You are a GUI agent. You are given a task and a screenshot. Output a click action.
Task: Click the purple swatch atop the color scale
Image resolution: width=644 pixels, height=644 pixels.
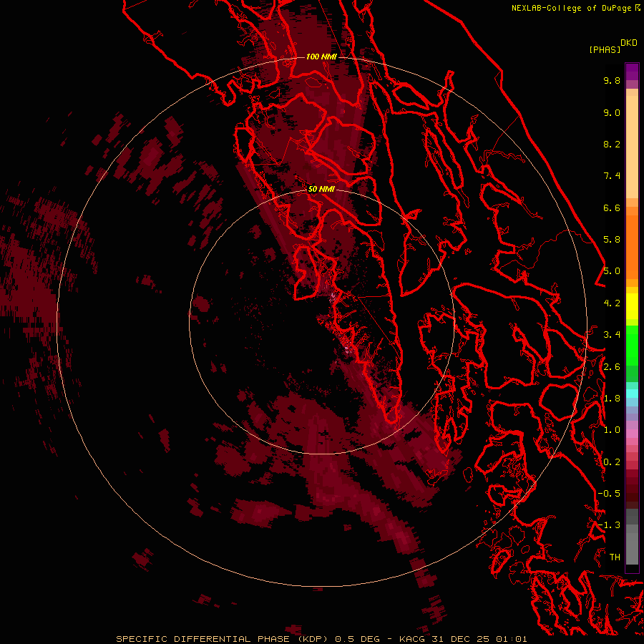632,72
